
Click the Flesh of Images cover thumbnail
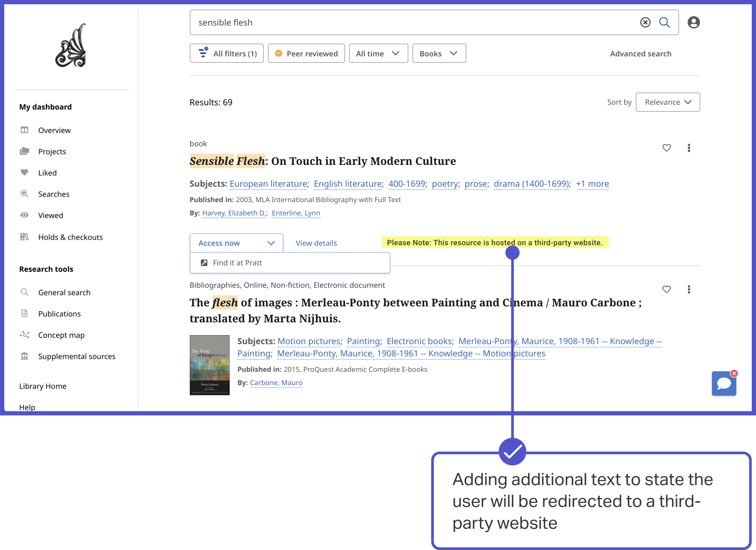coord(209,365)
